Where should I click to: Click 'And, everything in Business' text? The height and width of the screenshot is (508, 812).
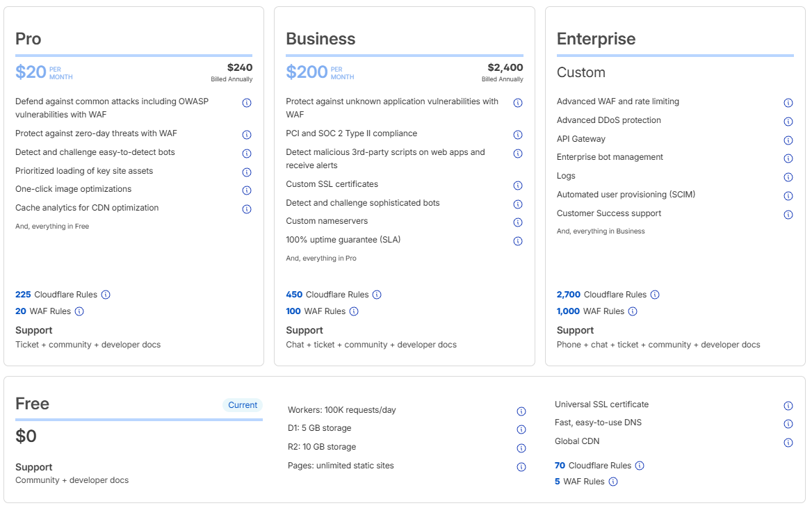pos(601,231)
